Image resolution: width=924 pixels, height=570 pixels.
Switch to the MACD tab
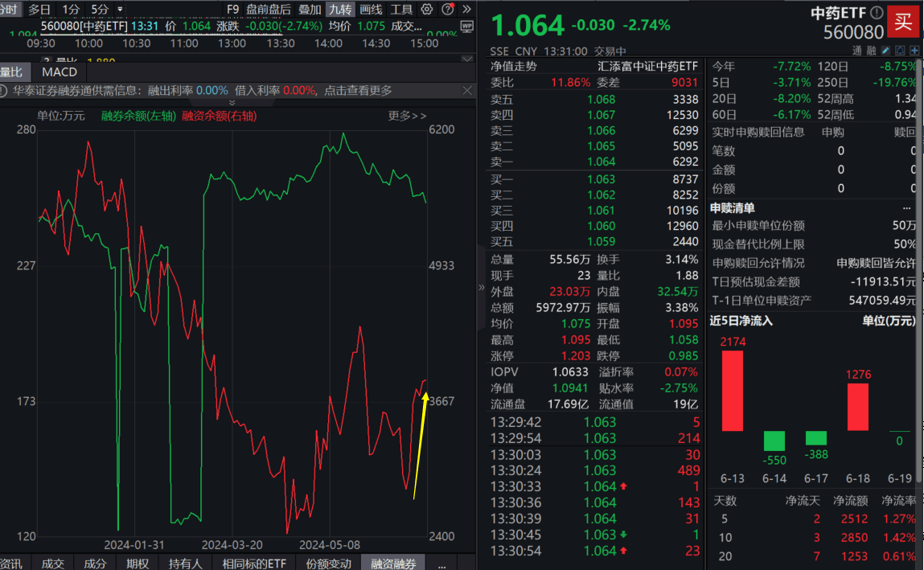(60, 72)
